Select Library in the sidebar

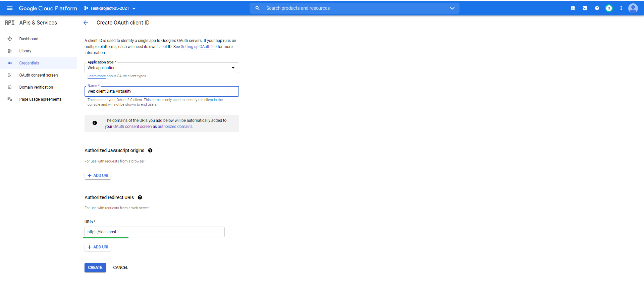[25, 51]
